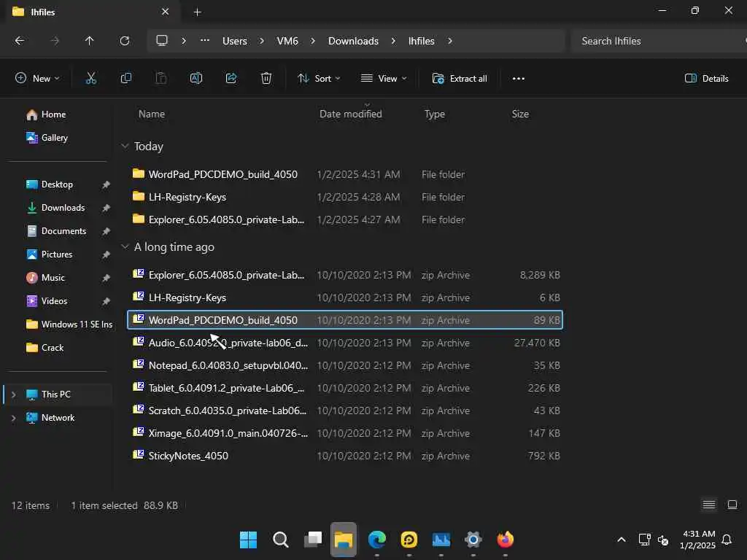Screen dimensions: 747x560
Task: Select the Tablet_6.0.4091.2 zip archive
Action: [x=345, y=388]
